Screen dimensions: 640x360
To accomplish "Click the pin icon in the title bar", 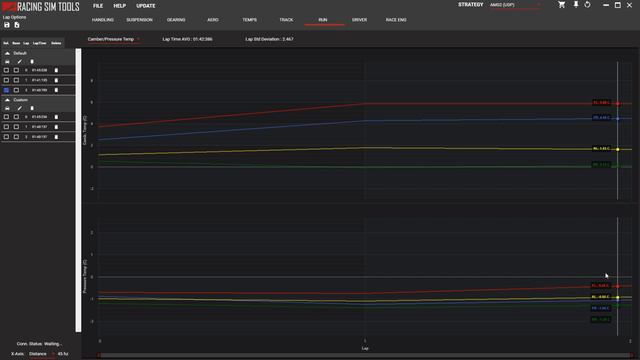I will [576, 5].
